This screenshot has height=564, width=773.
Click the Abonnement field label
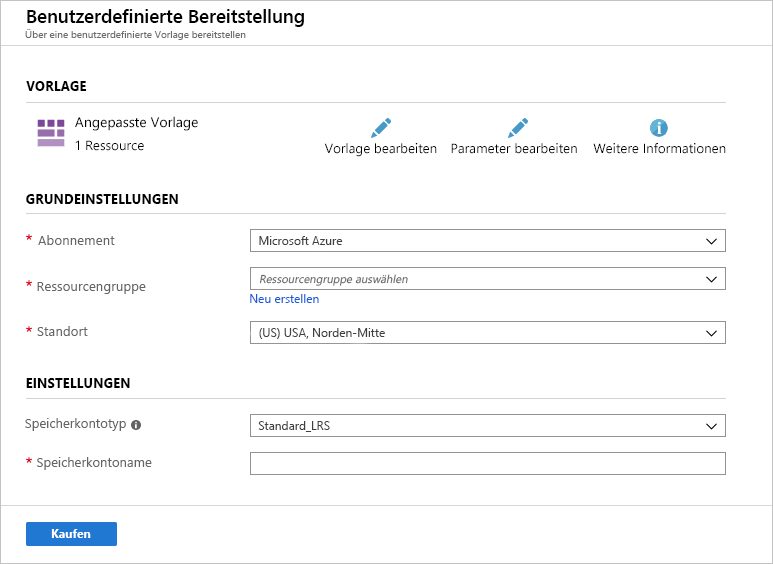(x=76, y=240)
